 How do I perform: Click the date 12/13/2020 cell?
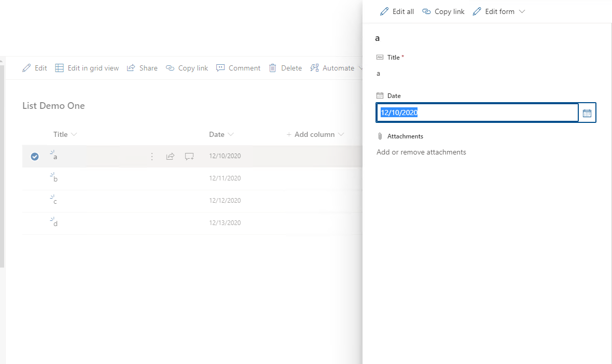pyautogui.click(x=225, y=223)
